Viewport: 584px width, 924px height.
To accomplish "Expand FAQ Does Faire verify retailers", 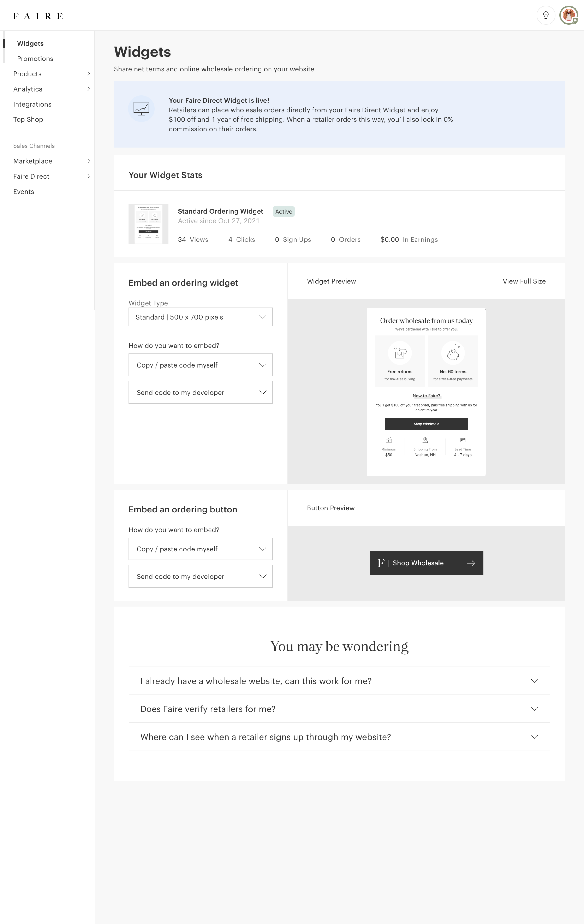I will coord(339,709).
